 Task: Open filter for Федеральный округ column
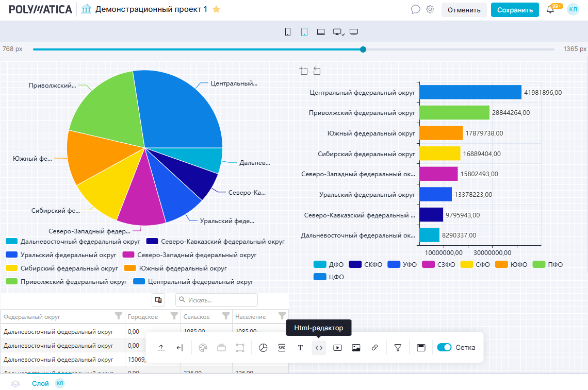119,316
